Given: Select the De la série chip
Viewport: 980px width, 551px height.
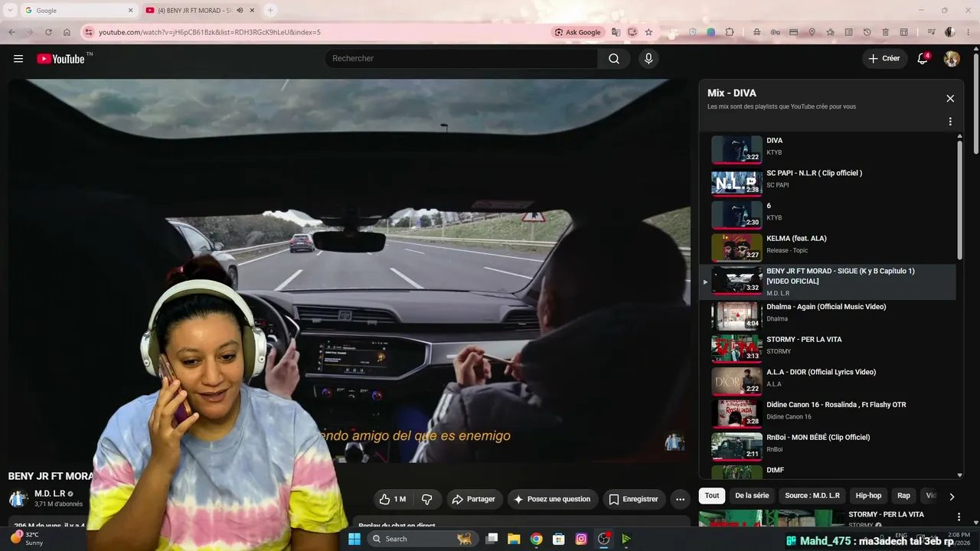Looking at the screenshot, I should [x=752, y=496].
